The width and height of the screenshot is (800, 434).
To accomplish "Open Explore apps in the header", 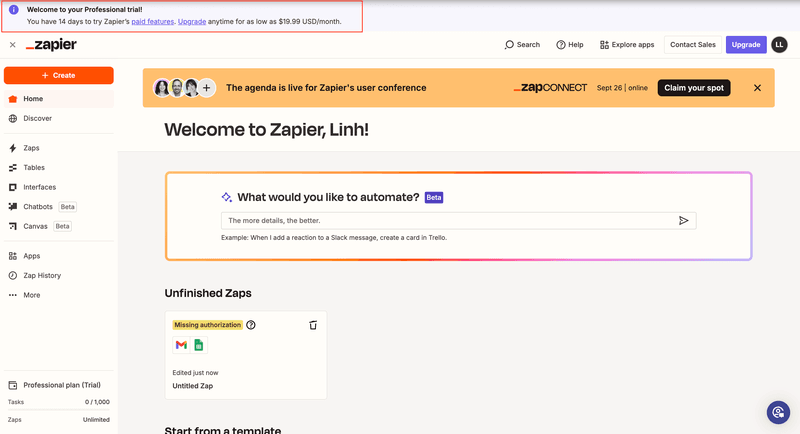I will (x=627, y=45).
